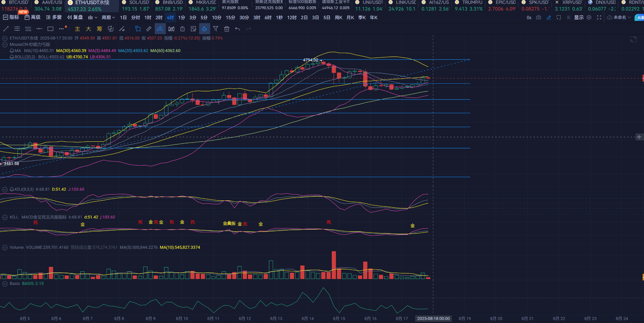
Task: Open the chart type candlestick dropdown
Action: (x=92, y=18)
